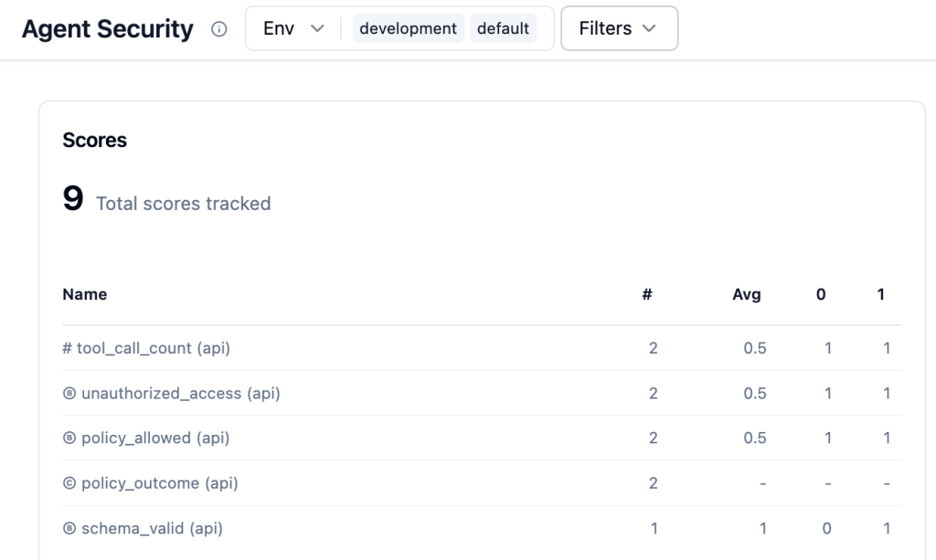Click the 0.5 average for tool_call_count

click(x=754, y=348)
